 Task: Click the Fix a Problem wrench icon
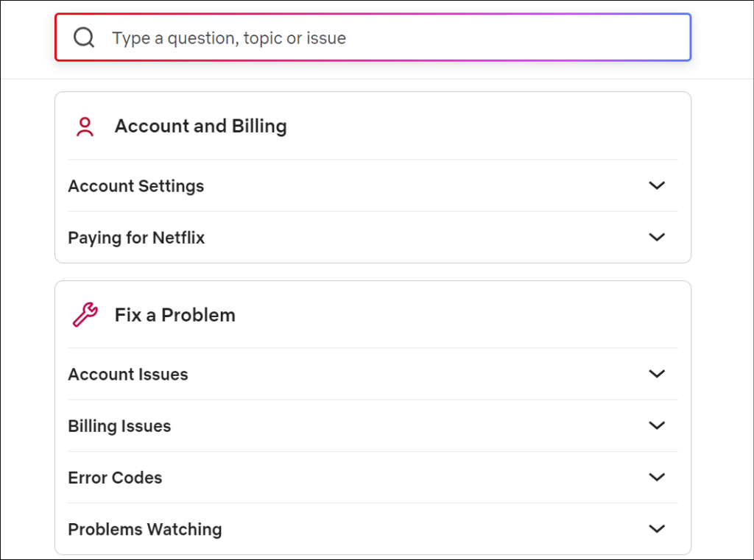[85, 315]
